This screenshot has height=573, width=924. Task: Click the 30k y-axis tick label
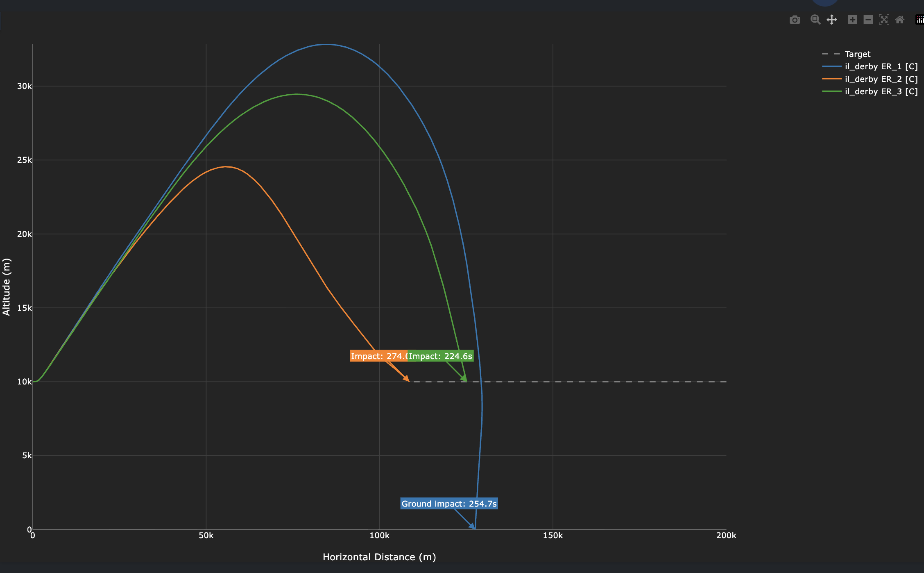click(x=24, y=86)
